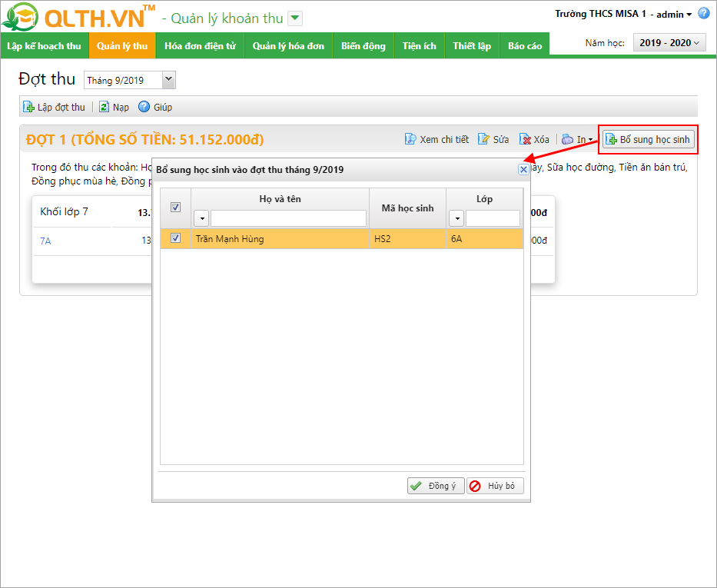Click the Họ và tên filter text field
The width and height of the screenshot is (717, 588).
point(288,218)
